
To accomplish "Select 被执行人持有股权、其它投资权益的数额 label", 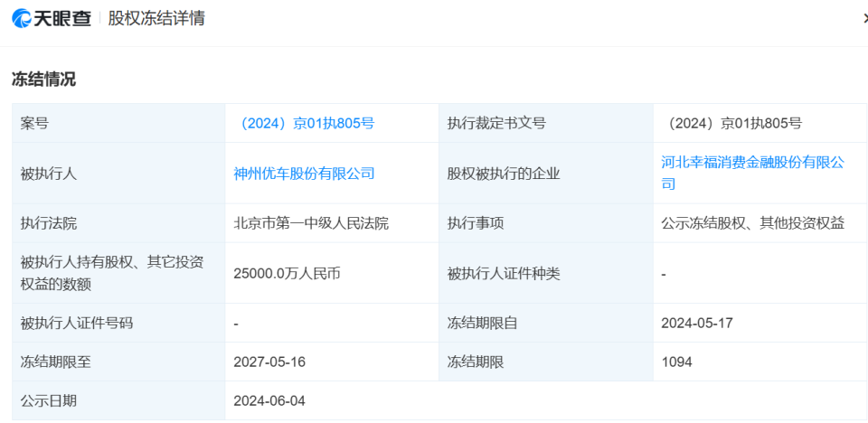I will [x=112, y=273].
